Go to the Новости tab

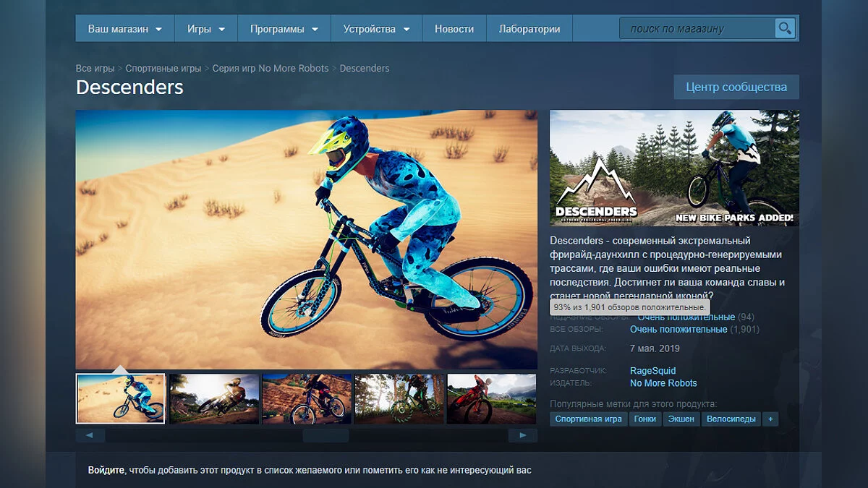point(454,29)
